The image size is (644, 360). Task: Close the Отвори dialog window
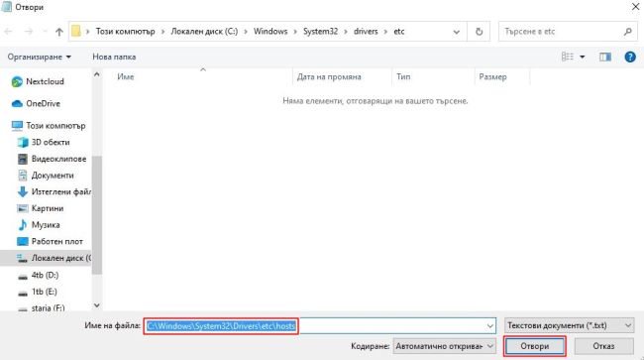634,7
